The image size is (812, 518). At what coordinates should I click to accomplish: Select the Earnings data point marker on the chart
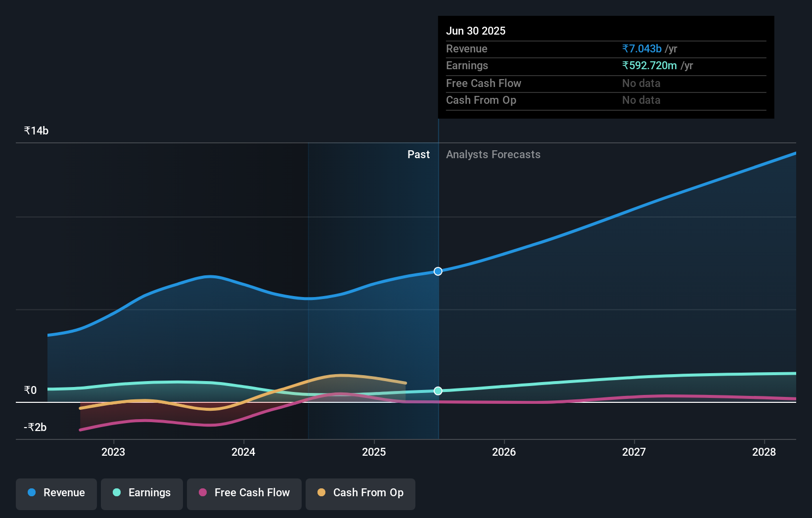pyautogui.click(x=437, y=390)
